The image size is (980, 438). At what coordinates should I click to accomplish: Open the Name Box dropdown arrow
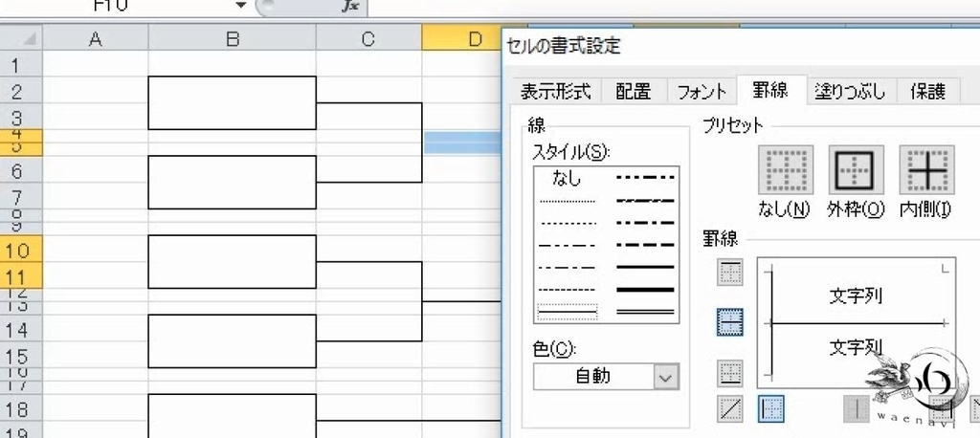coord(241,6)
